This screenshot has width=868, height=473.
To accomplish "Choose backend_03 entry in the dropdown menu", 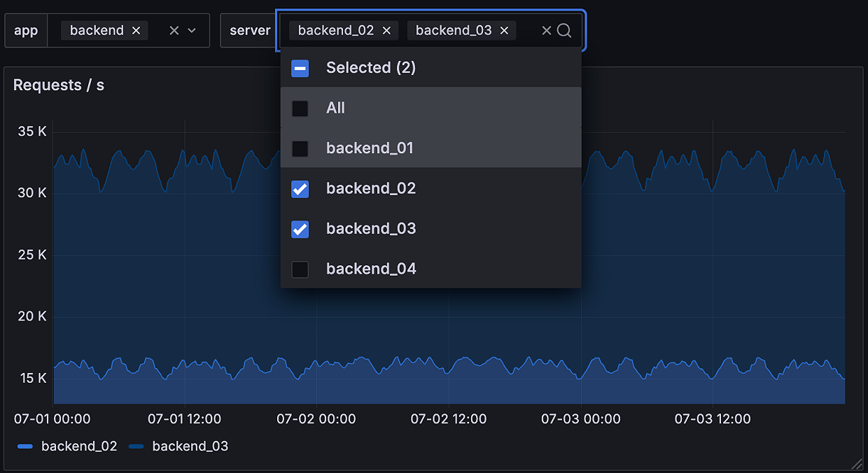I will point(371,229).
